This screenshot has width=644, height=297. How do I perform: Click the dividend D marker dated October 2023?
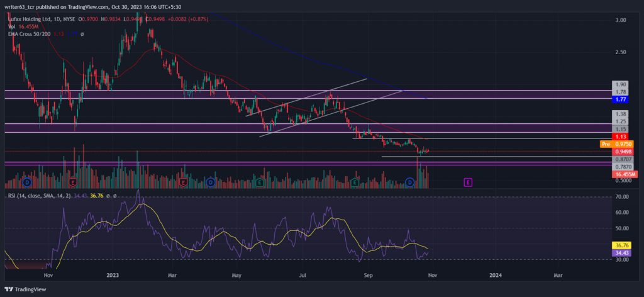point(409,182)
